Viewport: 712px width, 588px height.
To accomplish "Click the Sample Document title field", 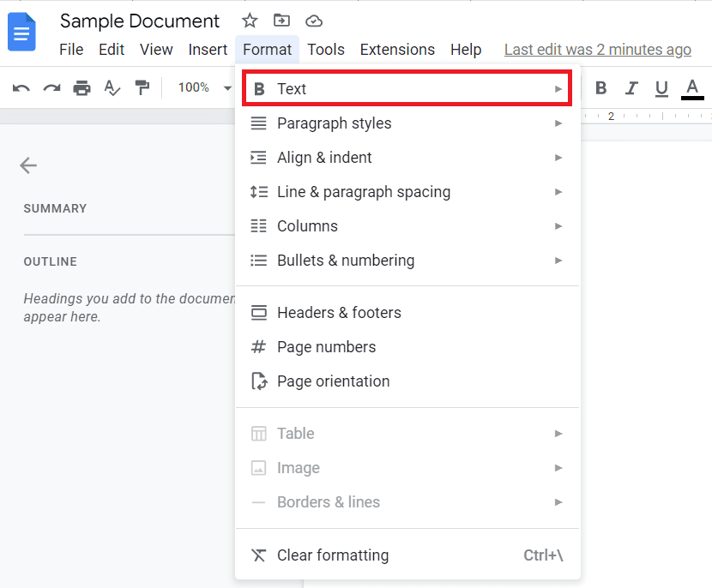I will tap(139, 21).
